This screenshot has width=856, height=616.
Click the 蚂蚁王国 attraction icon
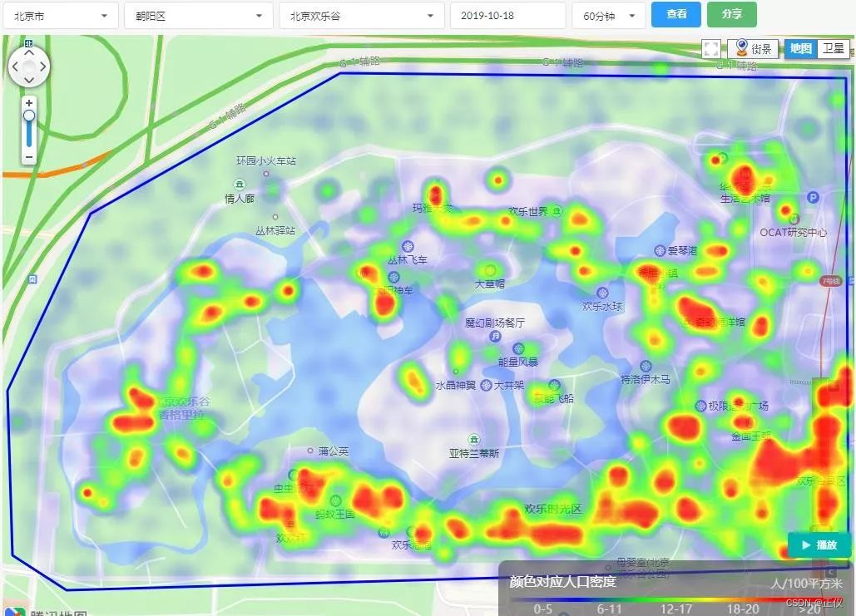tap(336, 500)
